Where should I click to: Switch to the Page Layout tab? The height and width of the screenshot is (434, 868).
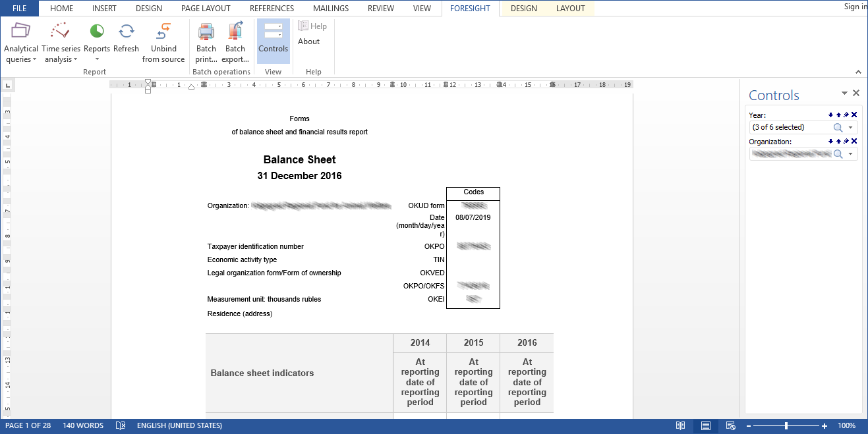(206, 9)
